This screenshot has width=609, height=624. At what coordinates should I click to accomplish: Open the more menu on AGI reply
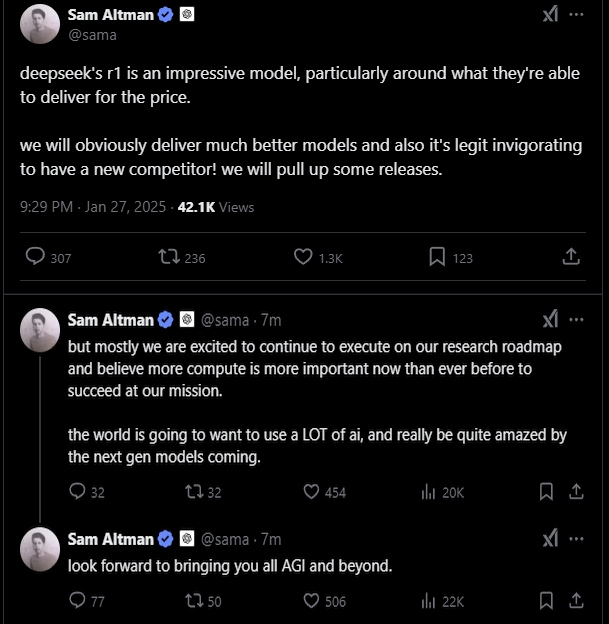[x=576, y=539]
